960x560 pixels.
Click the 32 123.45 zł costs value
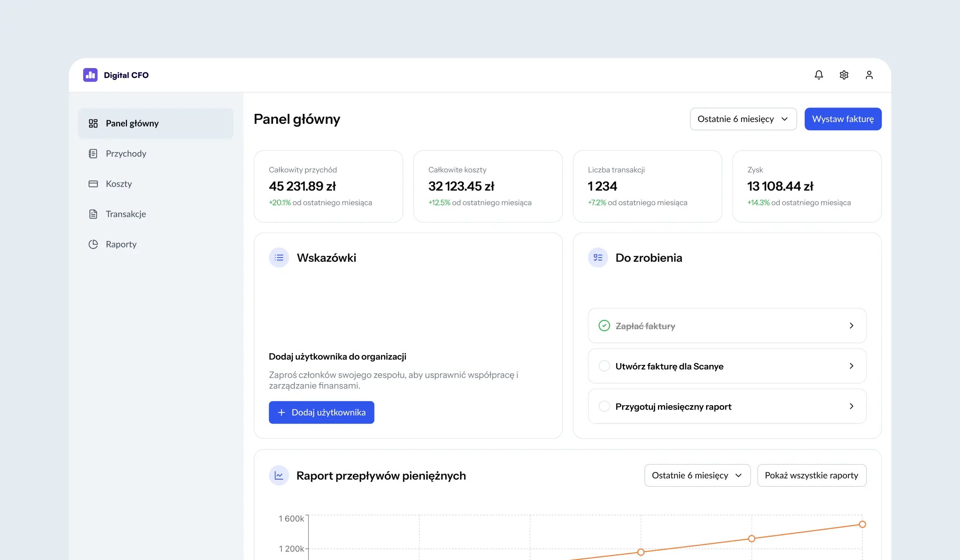tap(461, 186)
